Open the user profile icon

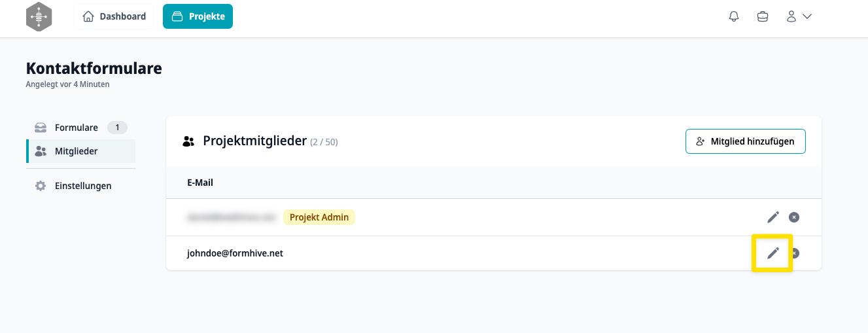(791, 16)
